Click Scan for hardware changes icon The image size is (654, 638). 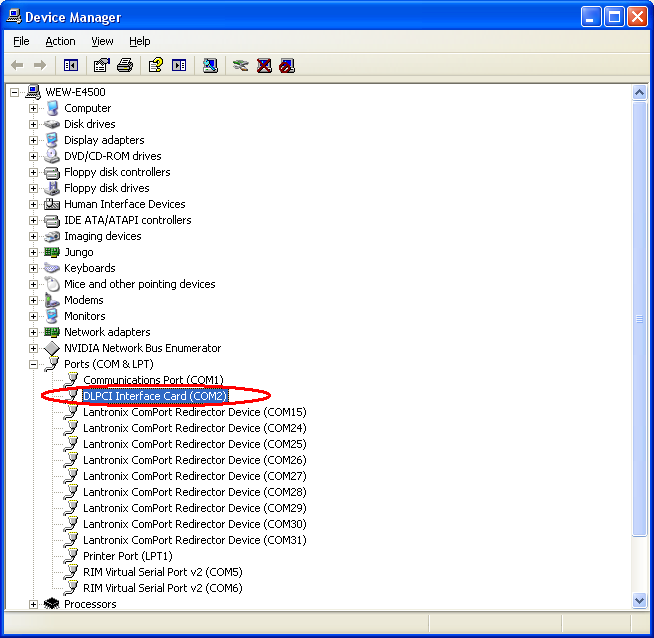tap(209, 65)
